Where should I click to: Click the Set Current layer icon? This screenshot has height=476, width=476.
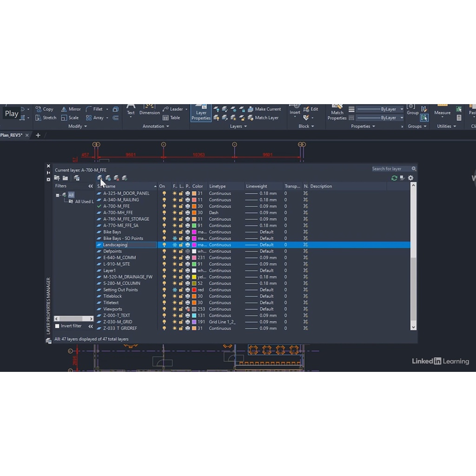[124, 178]
